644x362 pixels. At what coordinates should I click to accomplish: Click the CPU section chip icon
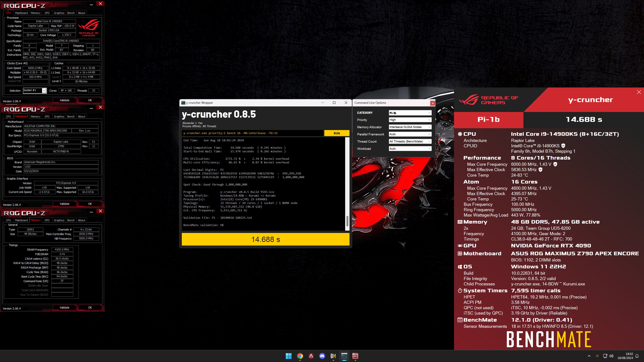(460, 134)
